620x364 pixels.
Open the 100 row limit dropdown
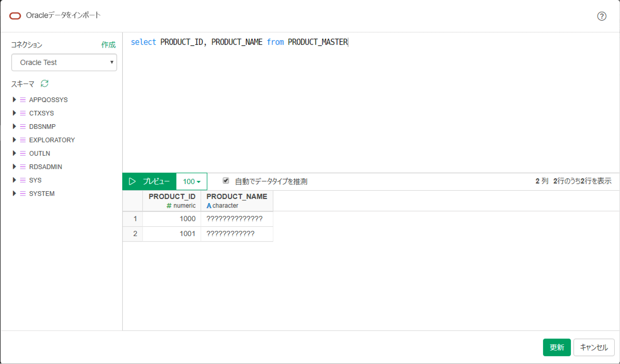coord(192,182)
